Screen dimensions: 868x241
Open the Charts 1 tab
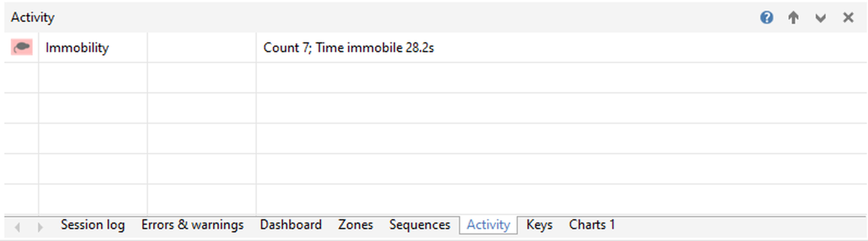pos(591,225)
